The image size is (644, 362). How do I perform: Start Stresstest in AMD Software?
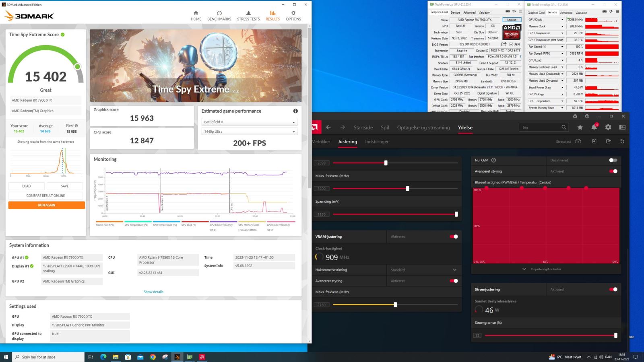point(568,142)
